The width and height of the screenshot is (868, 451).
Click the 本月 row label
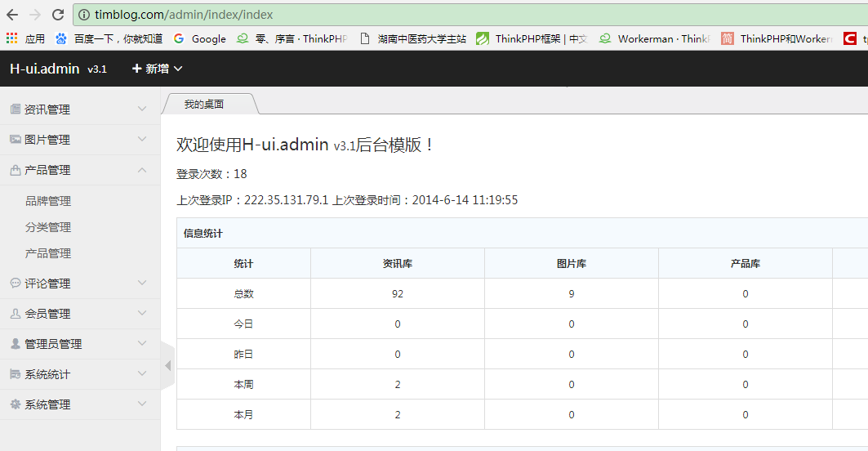[243, 414]
